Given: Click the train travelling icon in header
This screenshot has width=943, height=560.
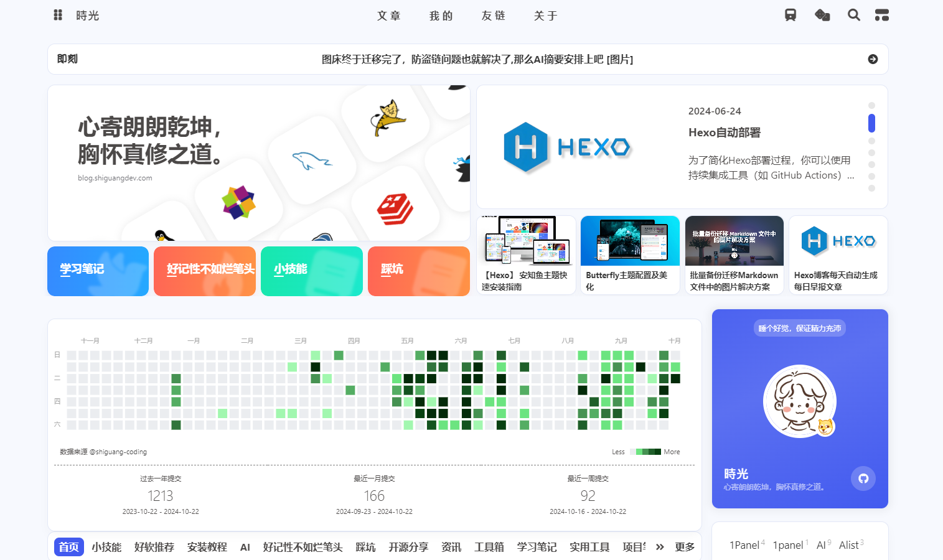Looking at the screenshot, I should pyautogui.click(x=791, y=15).
